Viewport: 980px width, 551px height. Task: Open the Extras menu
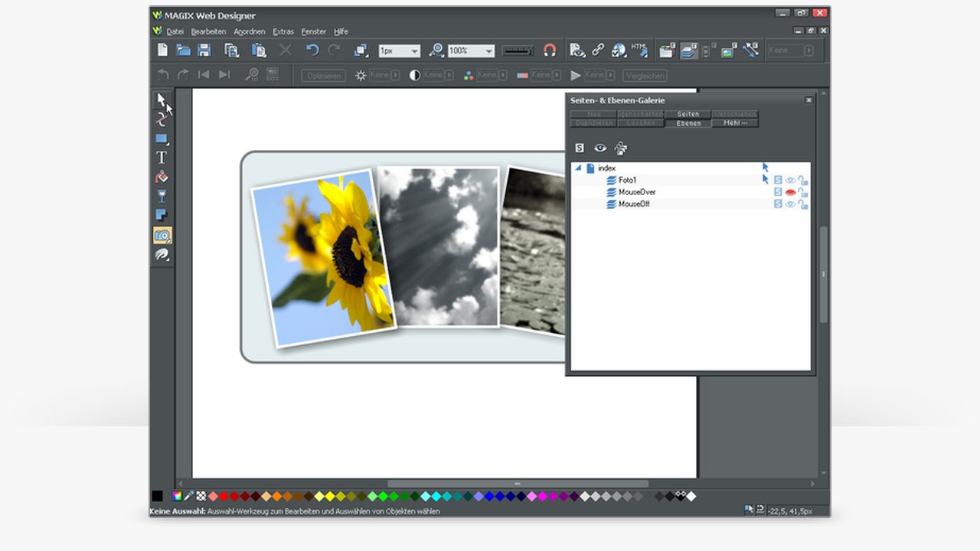[283, 31]
